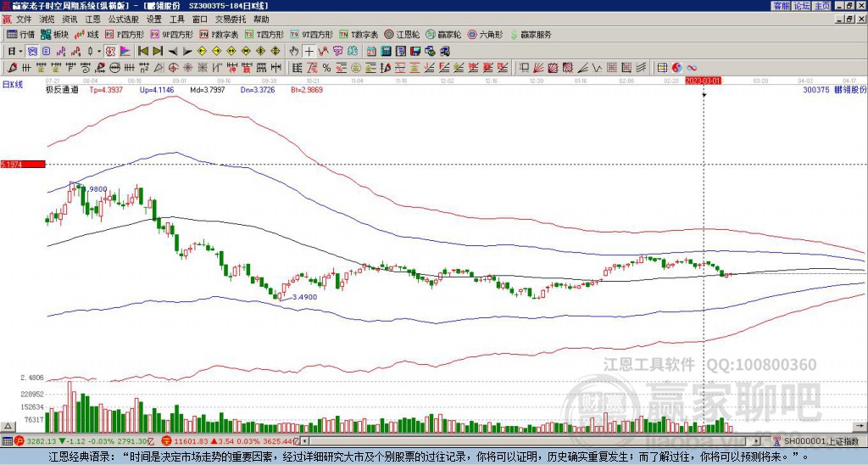Select the hand pan tool

pos(294,52)
